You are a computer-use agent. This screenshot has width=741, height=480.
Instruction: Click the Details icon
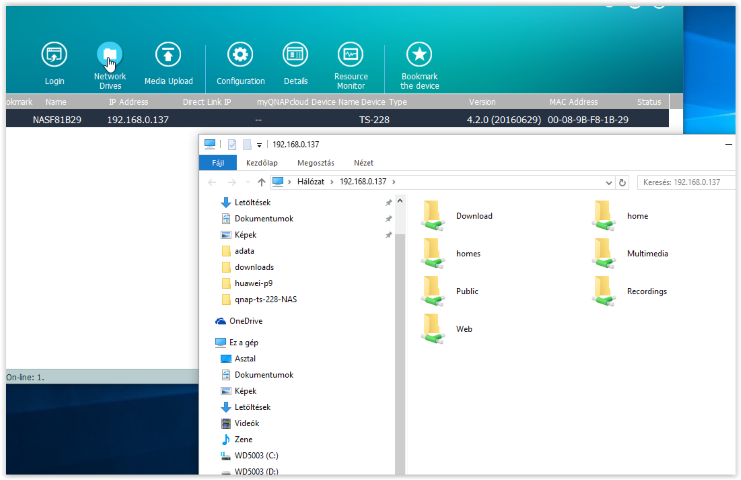[x=295, y=55]
